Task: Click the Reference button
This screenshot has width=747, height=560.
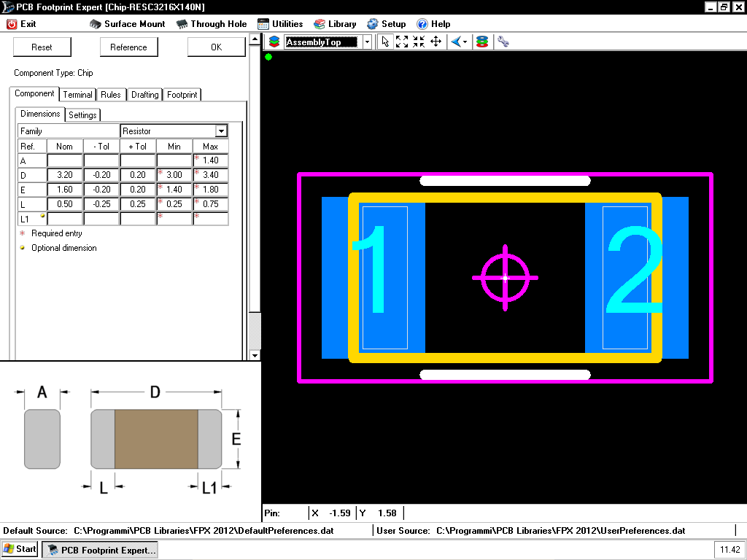Action: [128, 47]
